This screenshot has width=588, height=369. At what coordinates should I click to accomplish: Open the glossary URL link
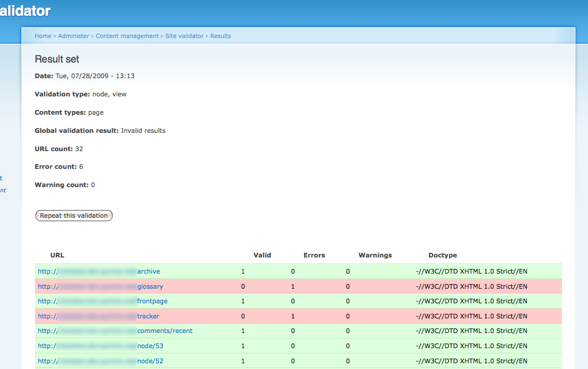[x=101, y=286]
